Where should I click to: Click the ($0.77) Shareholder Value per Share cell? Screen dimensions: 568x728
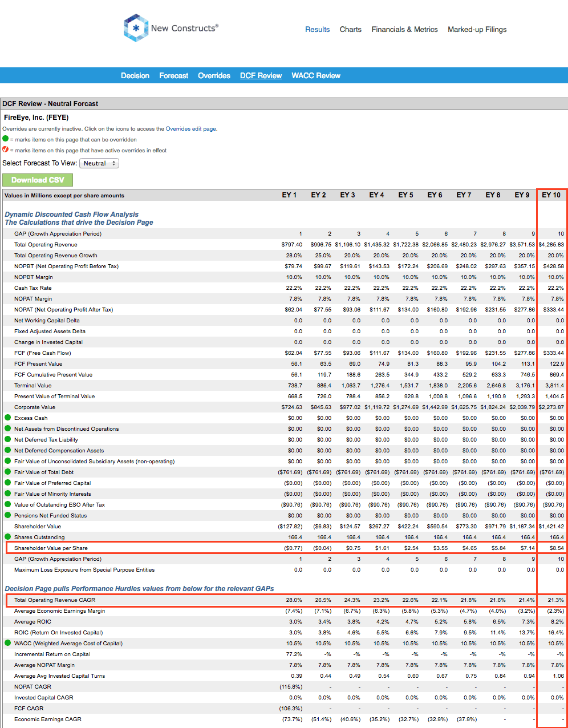[x=293, y=548]
